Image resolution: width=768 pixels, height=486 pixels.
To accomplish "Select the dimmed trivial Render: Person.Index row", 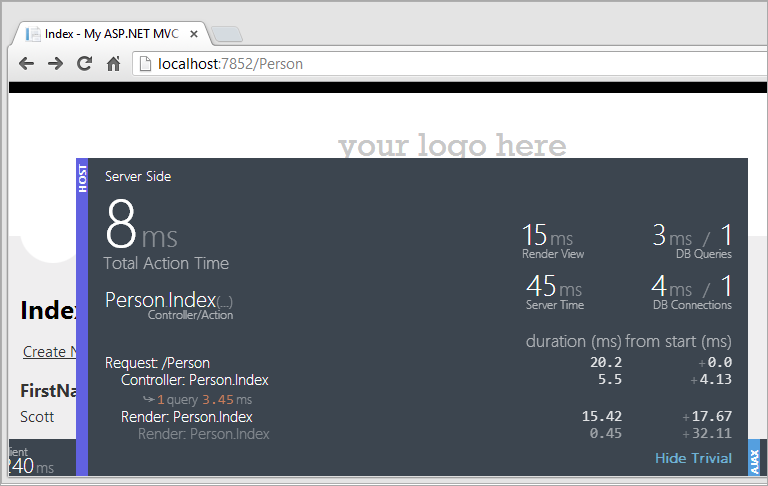I will (x=203, y=434).
